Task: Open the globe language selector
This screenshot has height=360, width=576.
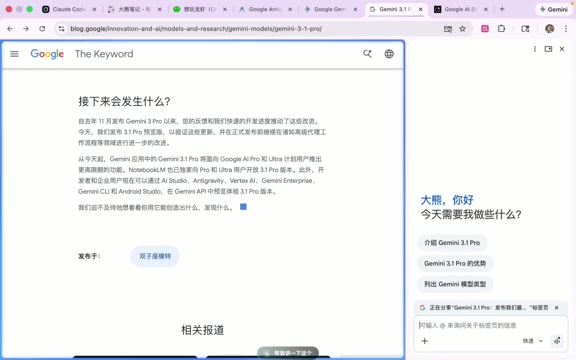Action: coord(389,54)
